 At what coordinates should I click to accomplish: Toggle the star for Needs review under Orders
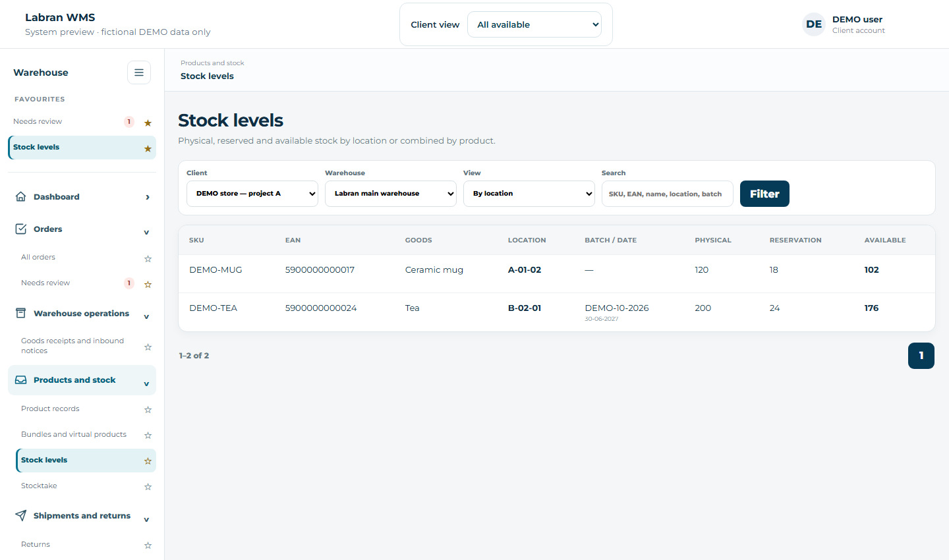pyautogui.click(x=148, y=284)
